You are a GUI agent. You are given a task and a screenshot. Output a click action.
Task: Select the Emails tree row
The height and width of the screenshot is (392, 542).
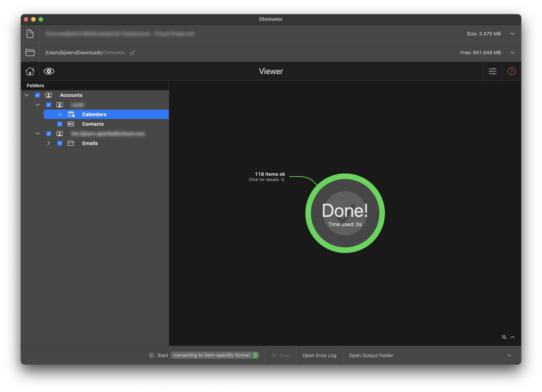106,143
